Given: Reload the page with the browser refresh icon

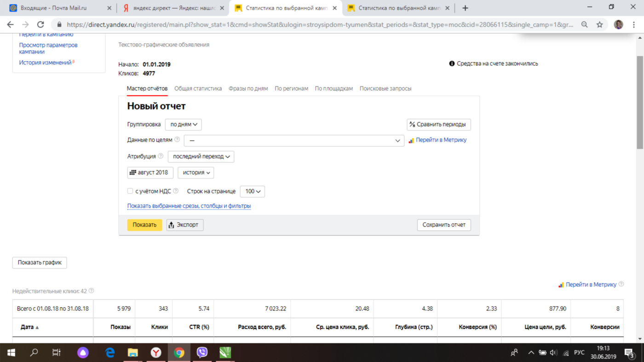Looking at the screenshot, I should pyautogui.click(x=40, y=25).
